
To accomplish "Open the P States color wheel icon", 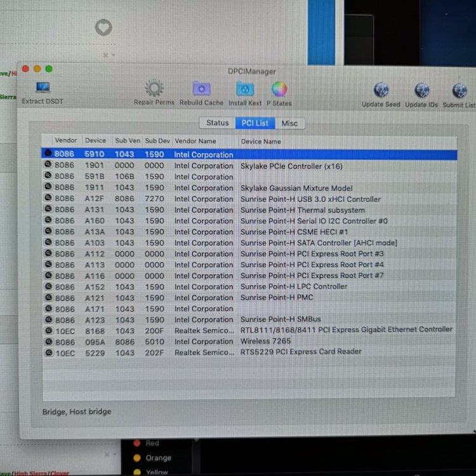I will (x=279, y=89).
